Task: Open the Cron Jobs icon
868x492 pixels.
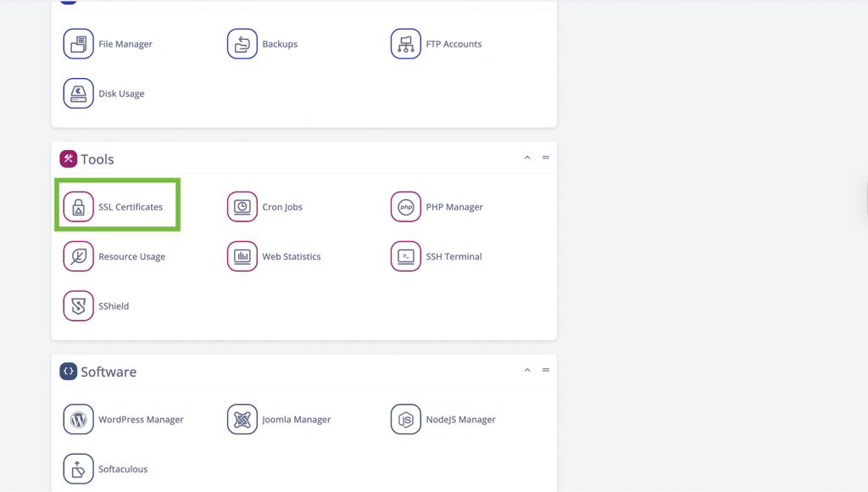Action: point(242,207)
